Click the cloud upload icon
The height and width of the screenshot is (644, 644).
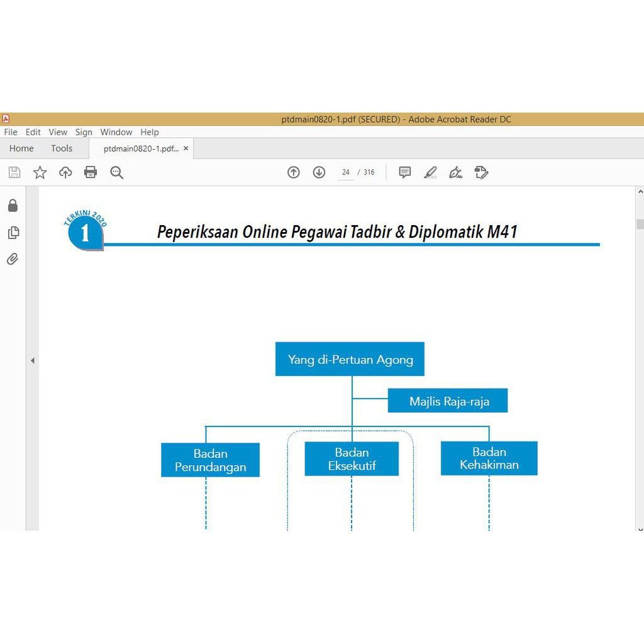click(x=65, y=172)
